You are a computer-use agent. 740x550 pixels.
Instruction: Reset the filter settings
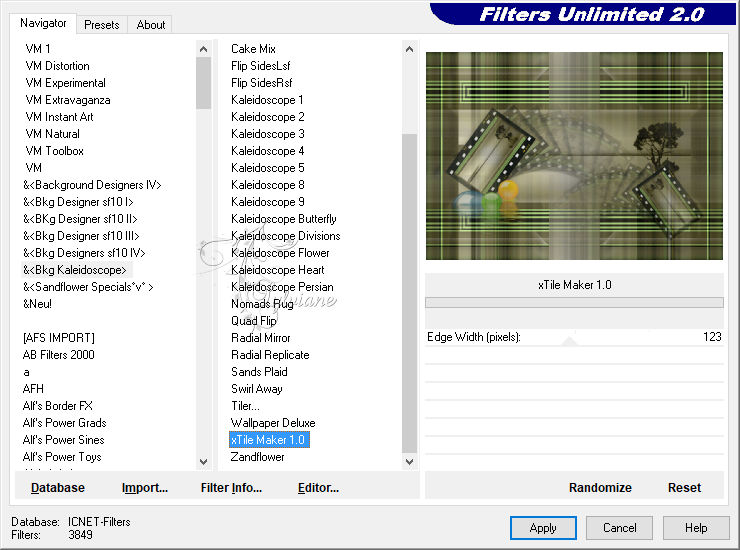pyautogui.click(x=684, y=488)
